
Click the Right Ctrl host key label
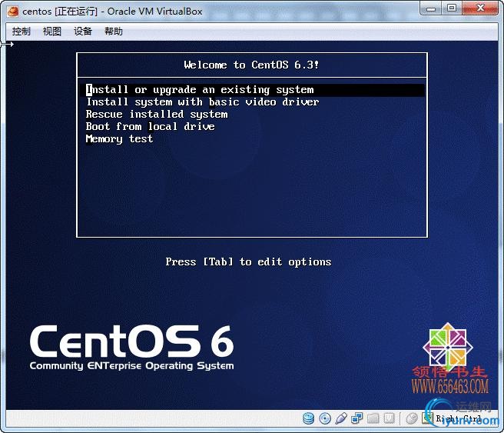pos(459,419)
